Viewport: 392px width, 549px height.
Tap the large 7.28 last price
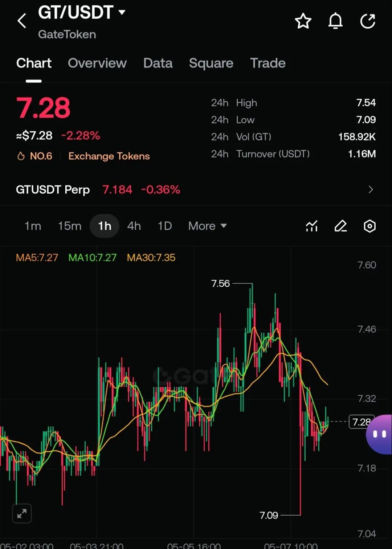43,108
